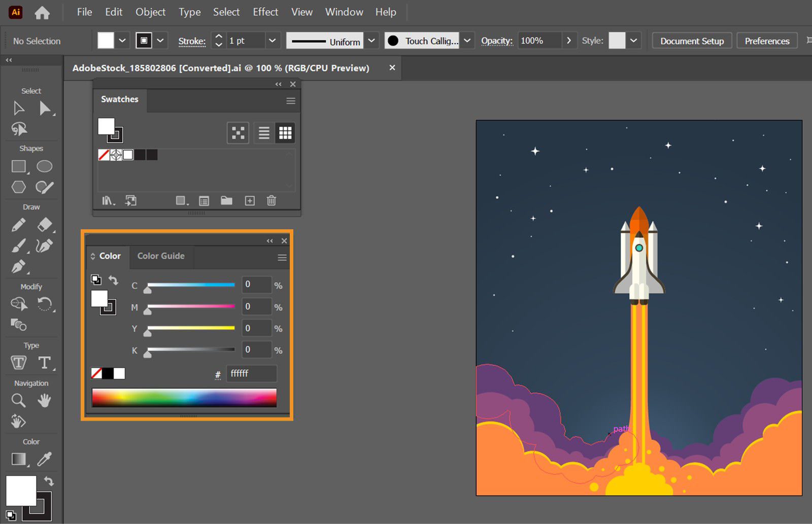Screen dimensions: 812x524
Task: Open the Swatch Libraries menu icon
Action: (x=108, y=201)
